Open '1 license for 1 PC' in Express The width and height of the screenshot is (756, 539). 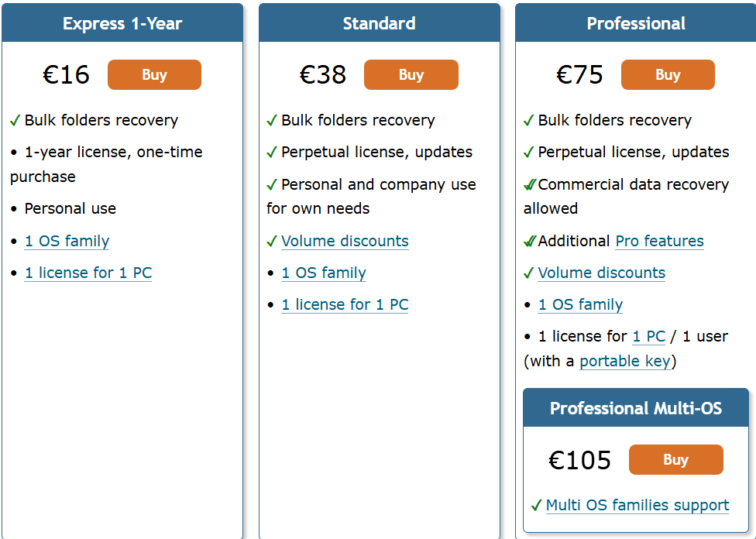[x=88, y=273]
